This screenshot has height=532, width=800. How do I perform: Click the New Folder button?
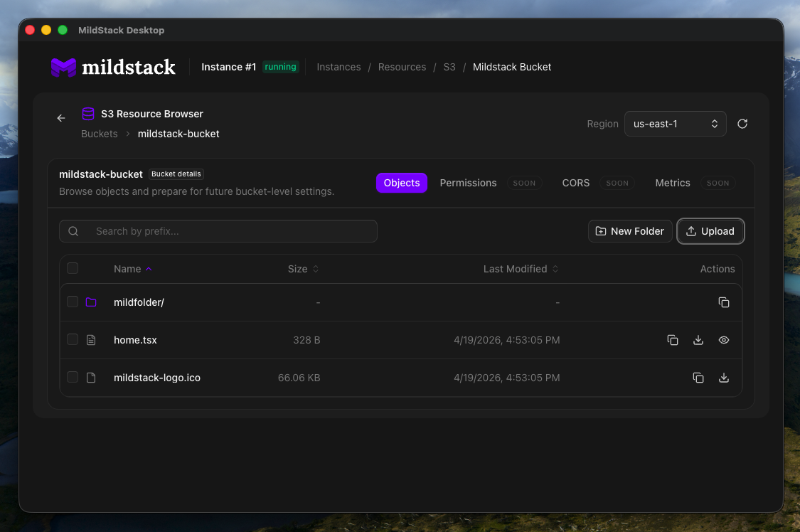tap(630, 231)
